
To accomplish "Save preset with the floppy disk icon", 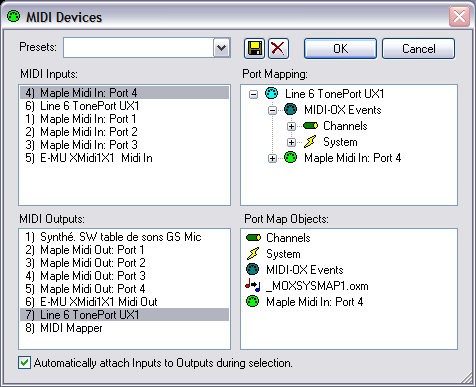I will (x=254, y=49).
